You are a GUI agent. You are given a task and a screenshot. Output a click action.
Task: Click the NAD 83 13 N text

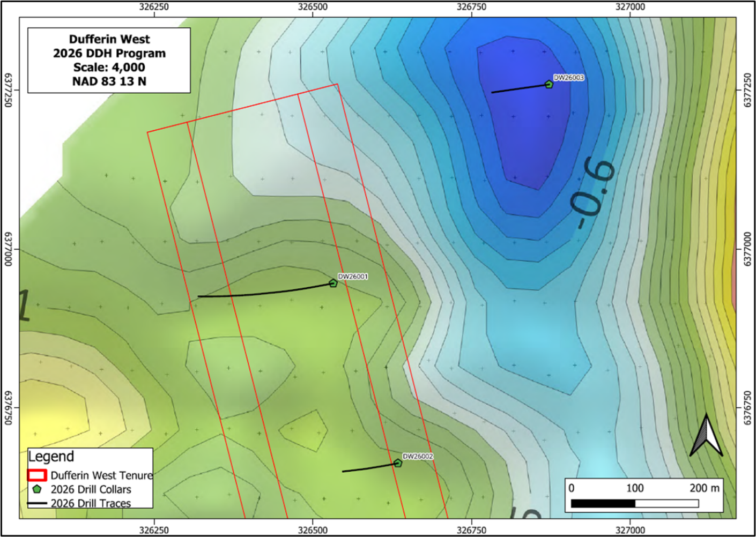tap(109, 82)
